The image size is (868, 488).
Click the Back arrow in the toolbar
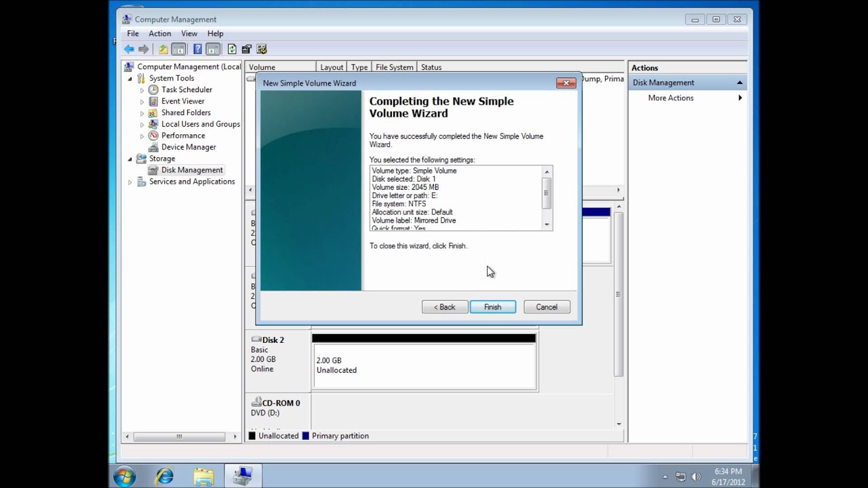tap(129, 49)
